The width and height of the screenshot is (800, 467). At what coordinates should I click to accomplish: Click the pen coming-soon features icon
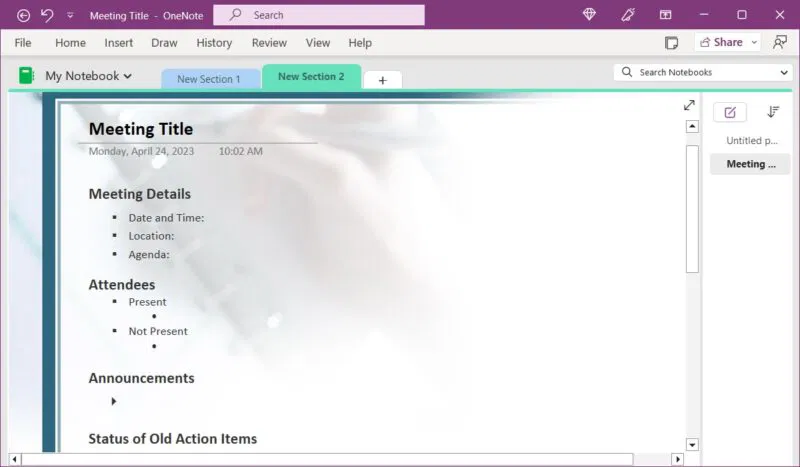(628, 15)
